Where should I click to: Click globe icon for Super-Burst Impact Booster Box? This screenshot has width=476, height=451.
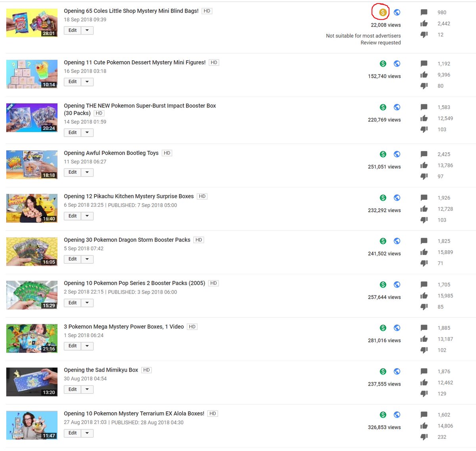(397, 107)
